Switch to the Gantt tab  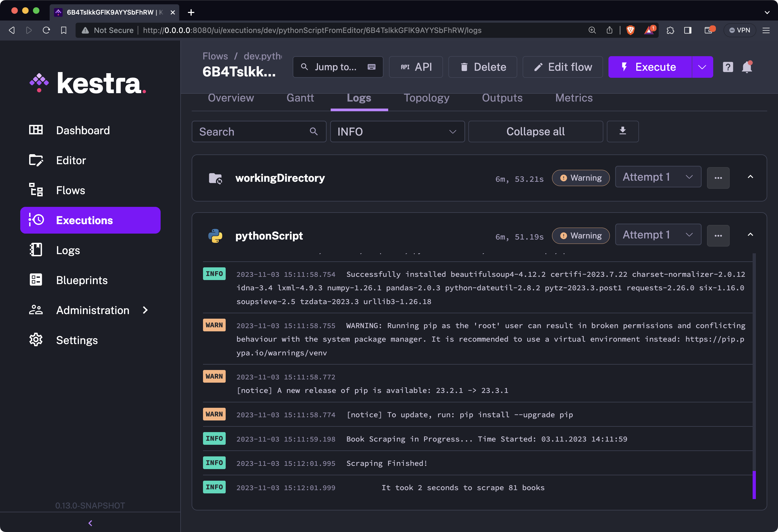coord(300,98)
